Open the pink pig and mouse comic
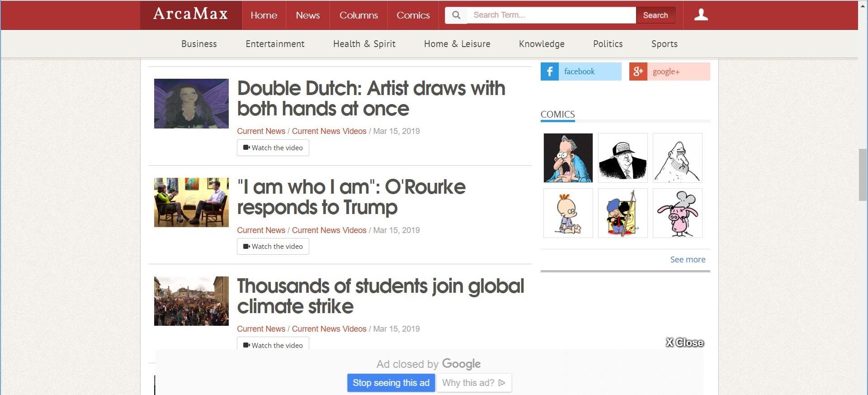The image size is (868, 395). tap(678, 213)
